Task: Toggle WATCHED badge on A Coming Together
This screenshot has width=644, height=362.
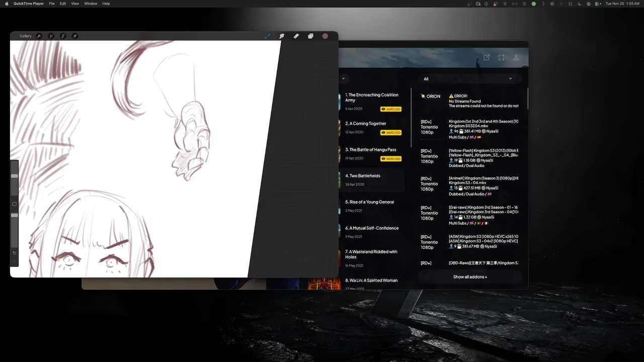Action: point(391,133)
